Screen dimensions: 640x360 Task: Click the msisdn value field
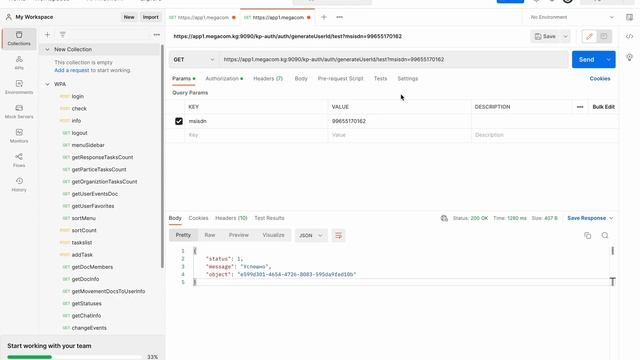coord(399,121)
